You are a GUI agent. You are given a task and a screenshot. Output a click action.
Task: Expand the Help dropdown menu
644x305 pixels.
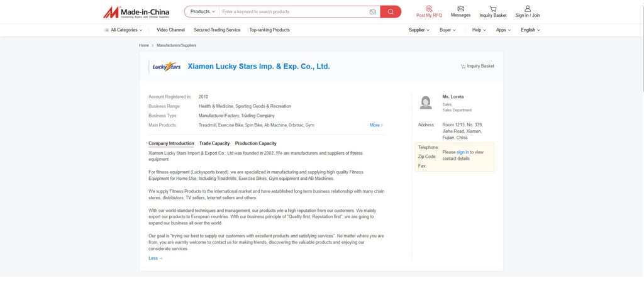479,30
